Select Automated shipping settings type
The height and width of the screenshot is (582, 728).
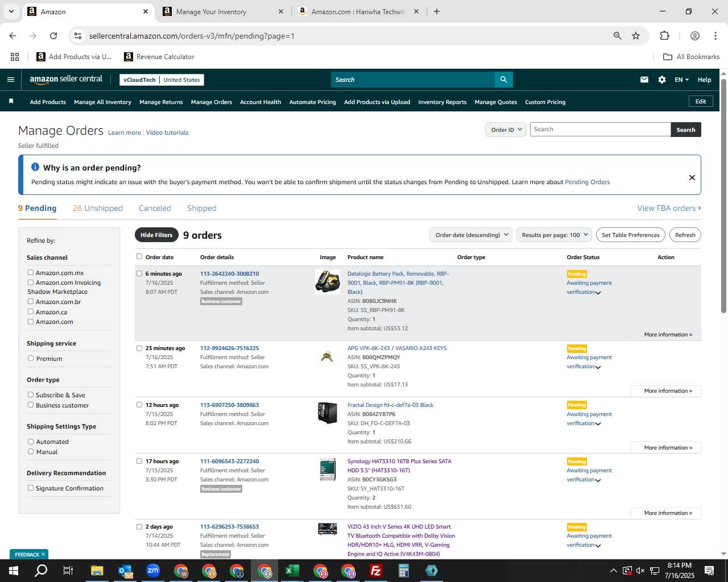pos(31,441)
